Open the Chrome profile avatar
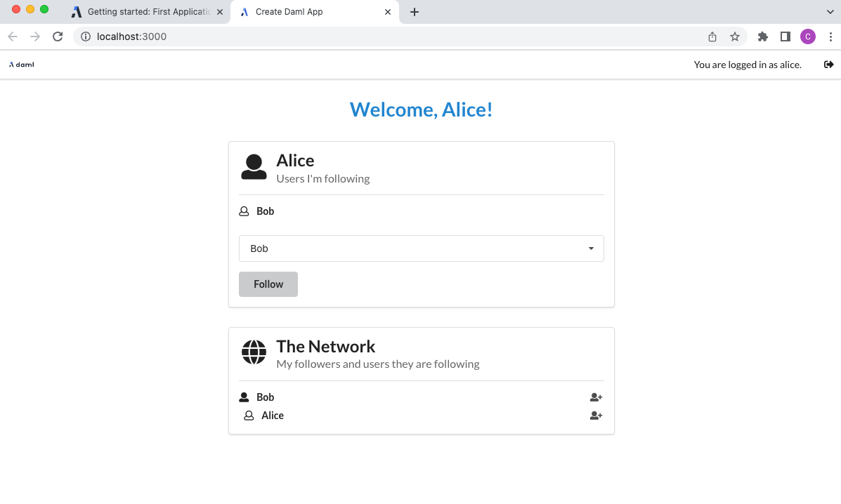This screenshot has width=841, height=504. tap(808, 37)
